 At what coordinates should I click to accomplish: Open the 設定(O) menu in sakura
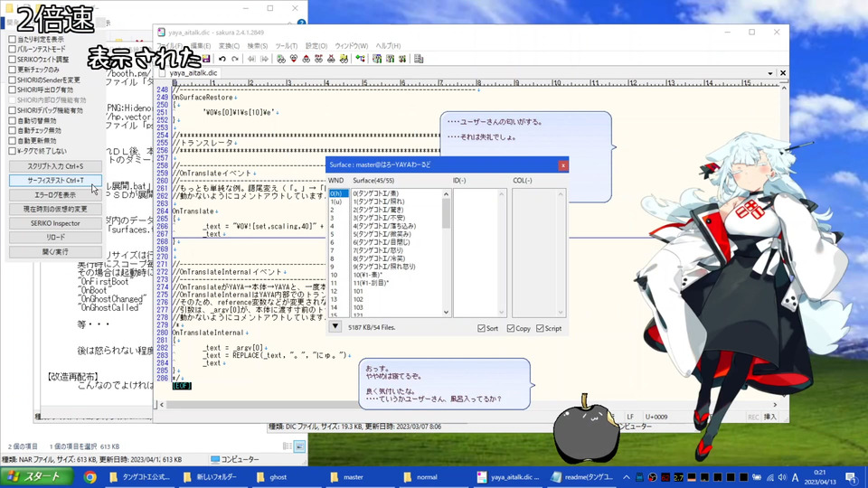(x=316, y=46)
